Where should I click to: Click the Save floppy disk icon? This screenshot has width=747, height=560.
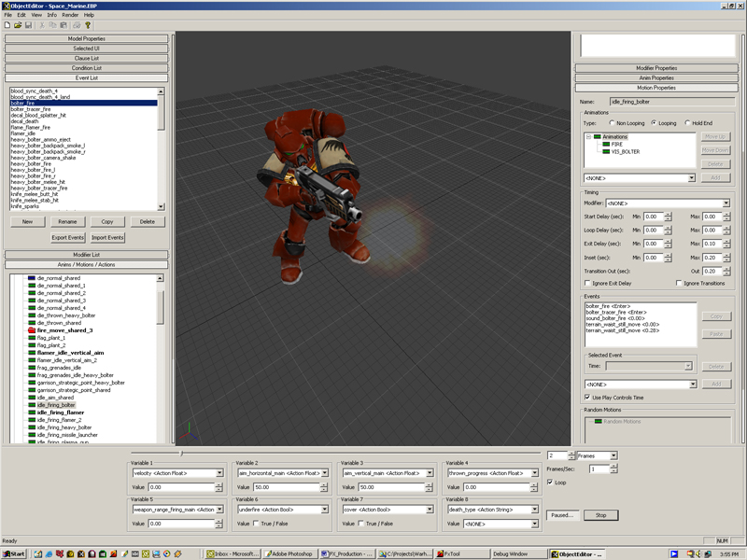tap(28, 25)
